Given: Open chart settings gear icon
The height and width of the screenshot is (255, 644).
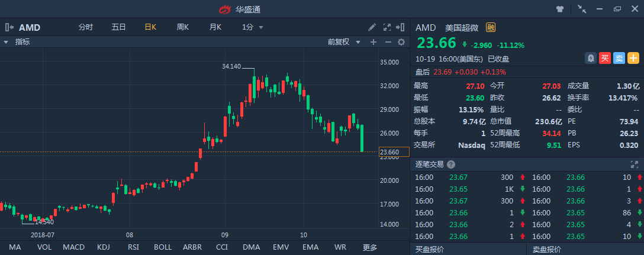Looking at the screenshot, I should click(x=401, y=42).
